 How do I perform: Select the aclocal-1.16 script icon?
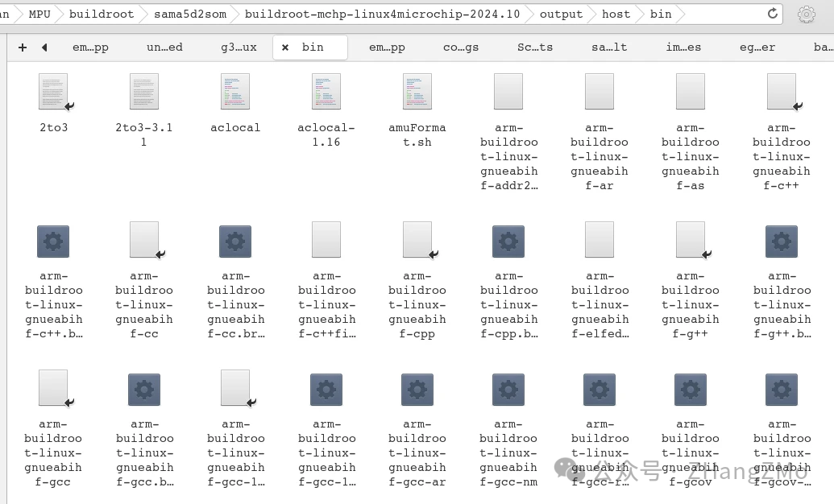[326, 92]
